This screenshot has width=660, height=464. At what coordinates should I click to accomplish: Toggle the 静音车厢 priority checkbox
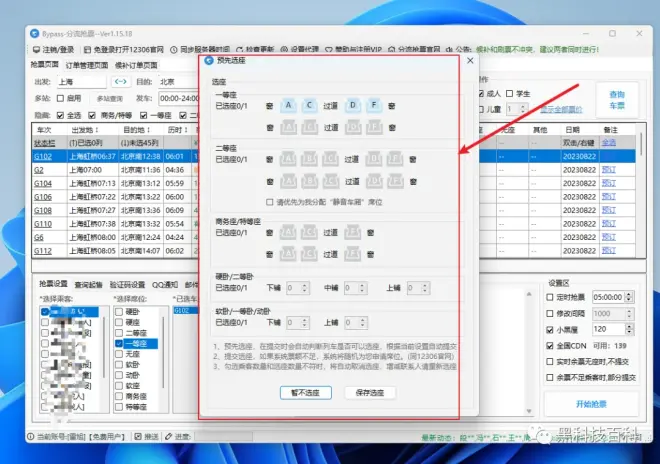(x=269, y=201)
